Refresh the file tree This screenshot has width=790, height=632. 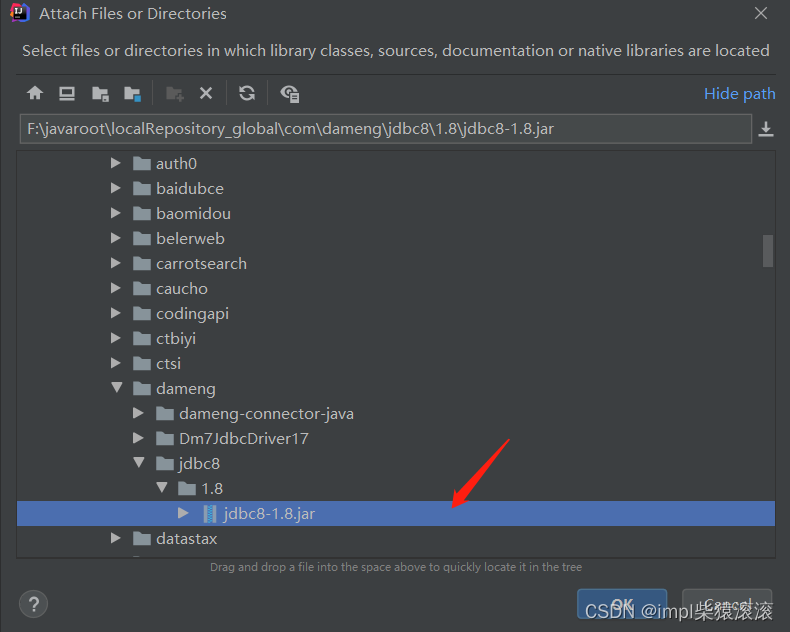[247, 93]
